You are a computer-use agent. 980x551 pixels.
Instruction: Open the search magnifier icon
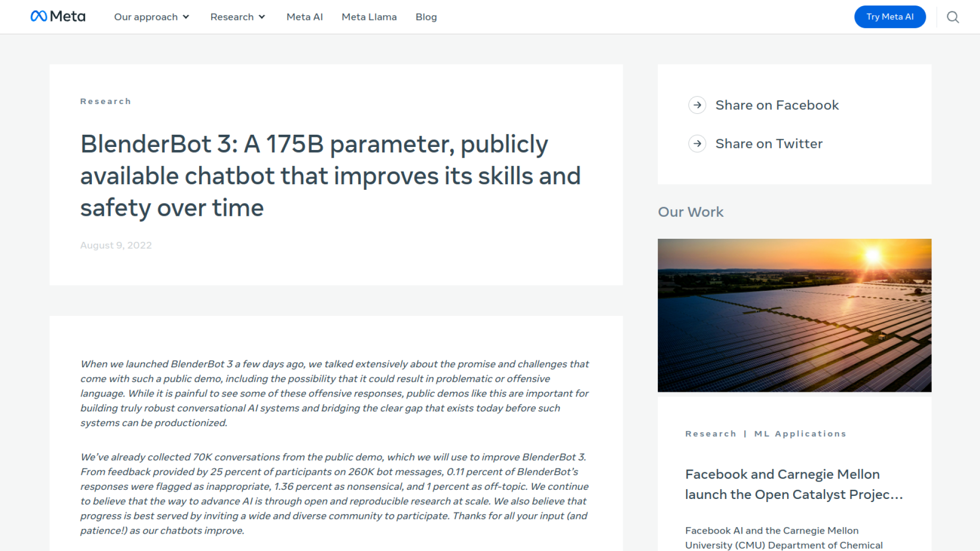(952, 17)
